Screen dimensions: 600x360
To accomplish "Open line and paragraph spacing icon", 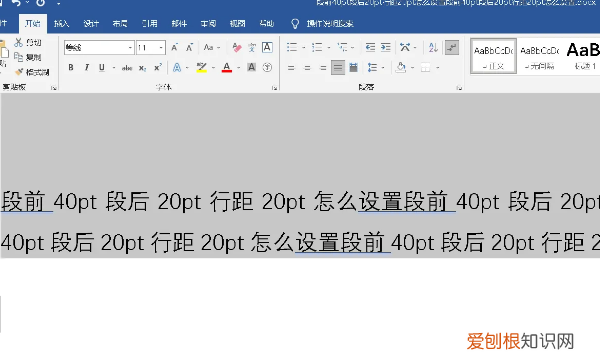I will tap(372, 68).
